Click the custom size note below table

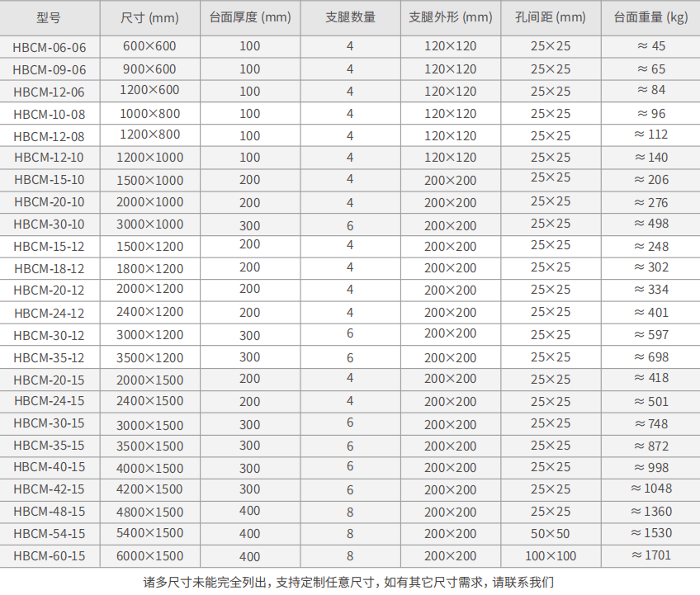pyautogui.click(x=349, y=582)
